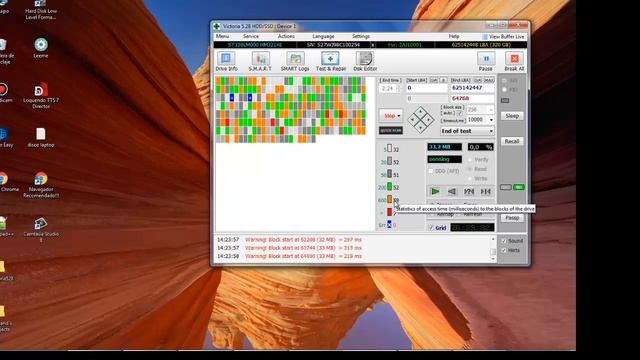Click the blue Err block swatch
640x360 pixels.
coord(389,224)
